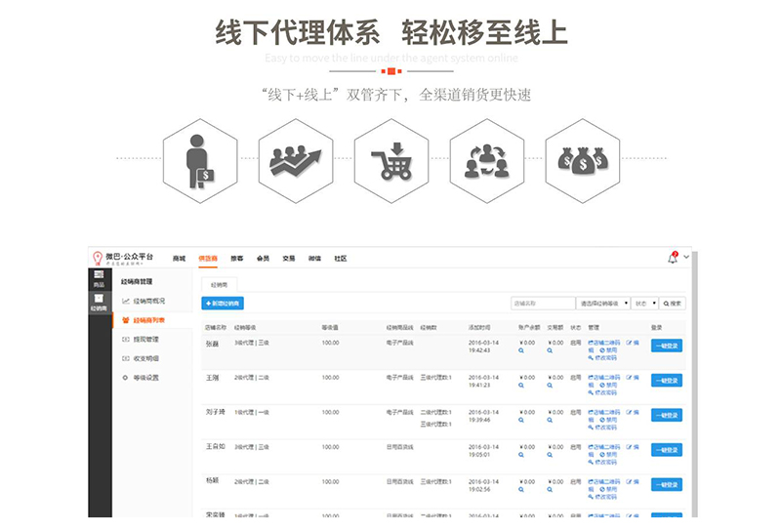This screenshot has height=532, width=781.
Task: Open 经销商概况 in the side menu
Action: click(x=149, y=301)
